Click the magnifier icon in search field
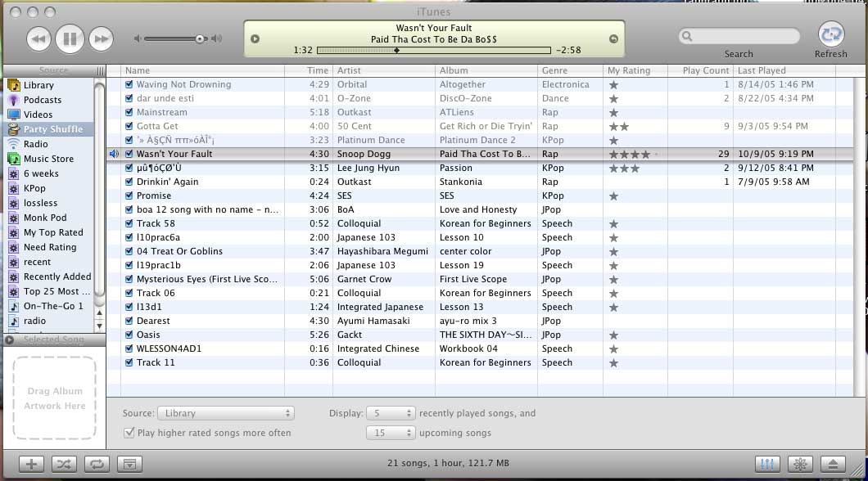This screenshot has height=481, width=868. click(687, 37)
